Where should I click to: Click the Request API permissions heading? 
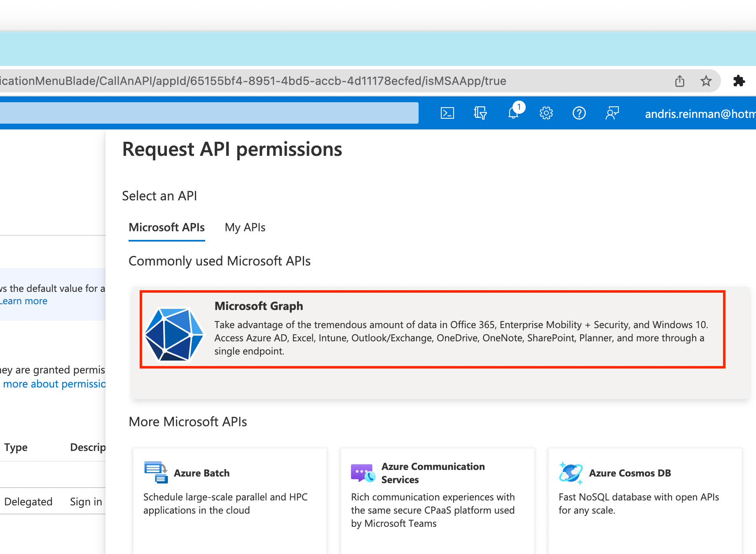click(232, 149)
